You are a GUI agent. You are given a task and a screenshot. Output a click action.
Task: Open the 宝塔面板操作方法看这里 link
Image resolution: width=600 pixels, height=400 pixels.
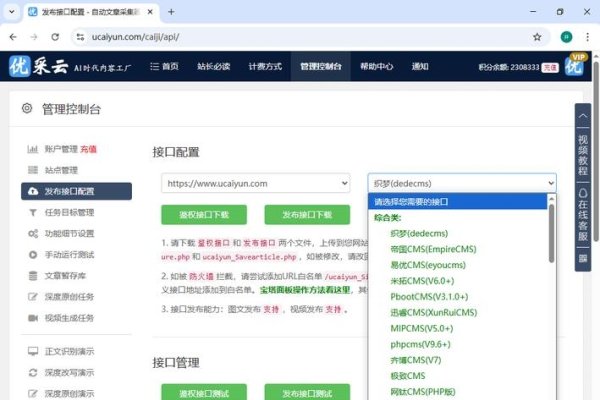point(305,290)
